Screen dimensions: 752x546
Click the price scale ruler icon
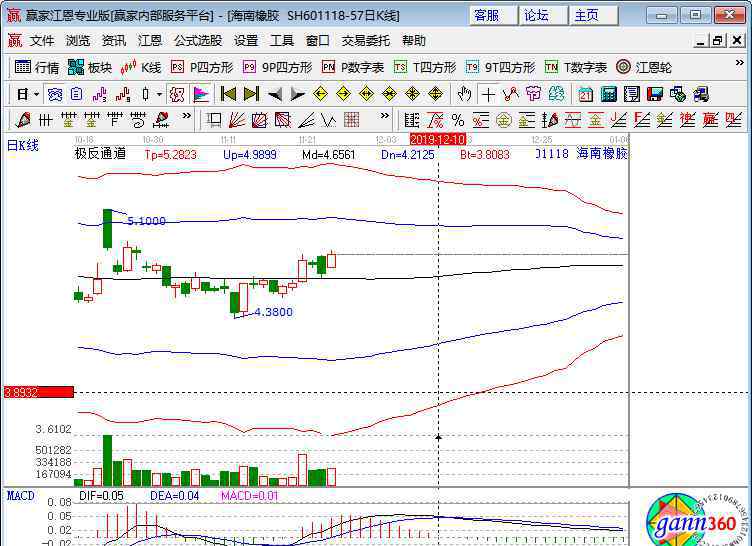tap(411, 120)
